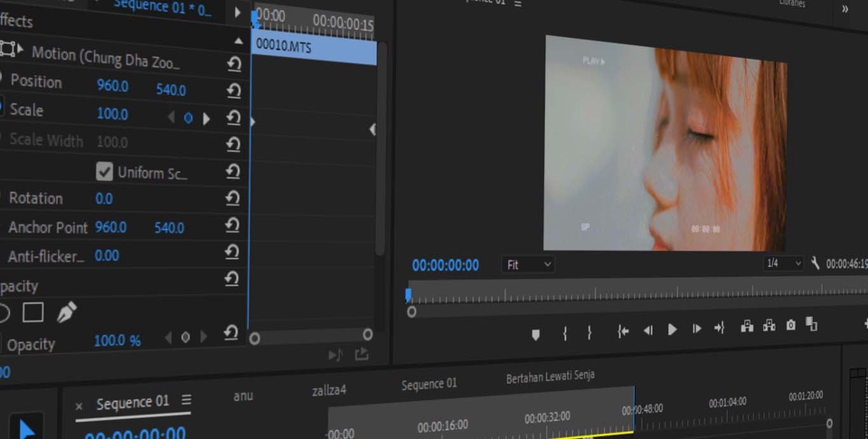The image size is (868, 439).
Task: Click the Mark In button
Action: (564, 333)
